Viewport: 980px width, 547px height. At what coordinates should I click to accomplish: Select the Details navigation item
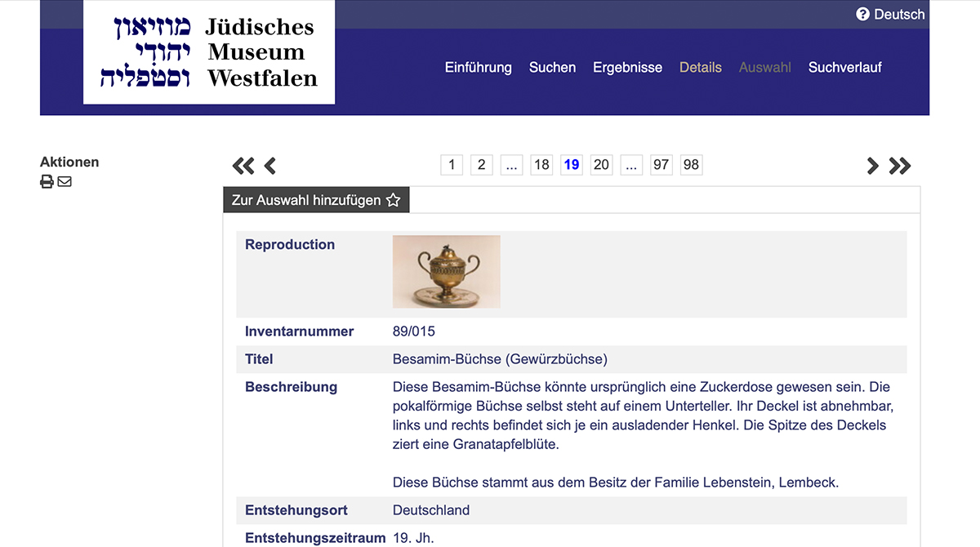coord(700,68)
